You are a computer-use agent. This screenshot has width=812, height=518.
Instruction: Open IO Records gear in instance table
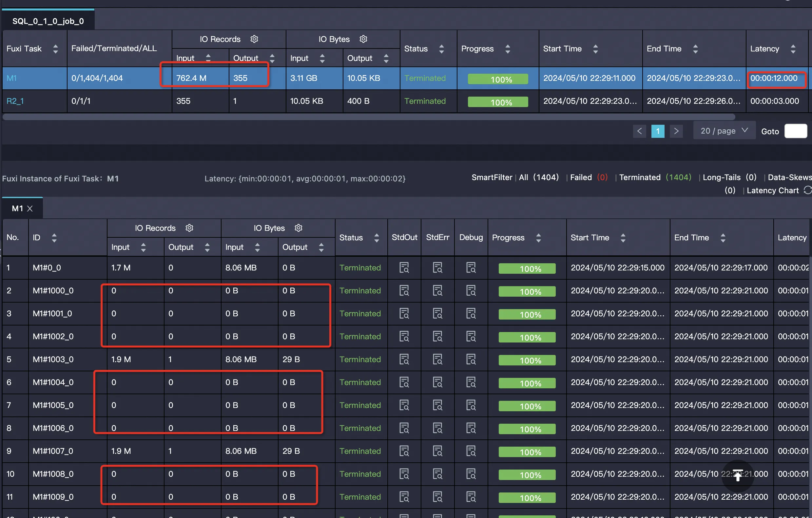coord(189,228)
